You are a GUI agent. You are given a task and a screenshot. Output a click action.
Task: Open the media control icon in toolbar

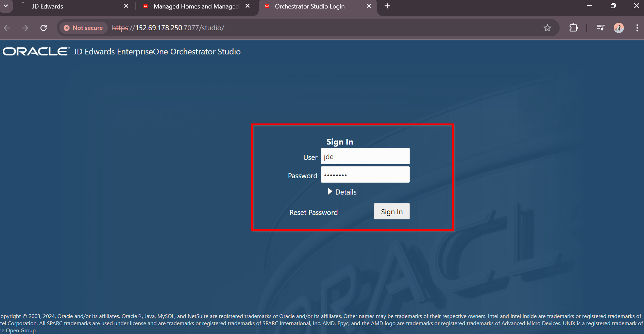click(600, 28)
